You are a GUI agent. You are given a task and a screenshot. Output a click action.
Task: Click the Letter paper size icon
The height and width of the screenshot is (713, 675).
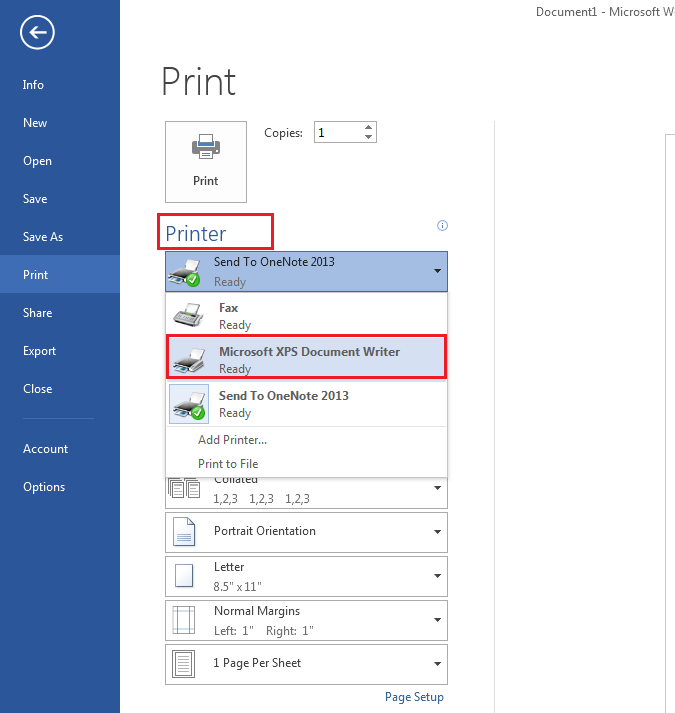click(184, 576)
